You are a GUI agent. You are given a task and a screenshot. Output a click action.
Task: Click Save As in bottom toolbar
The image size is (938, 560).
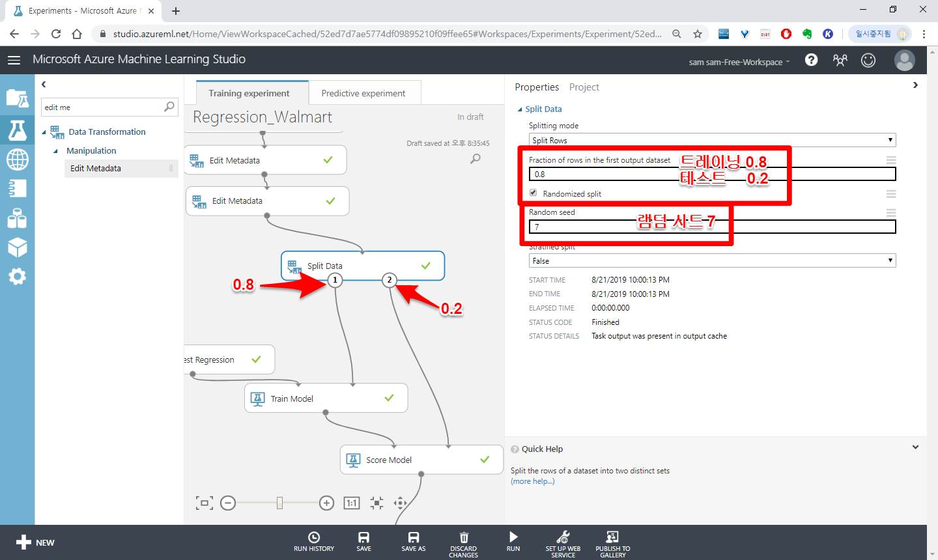(413, 542)
